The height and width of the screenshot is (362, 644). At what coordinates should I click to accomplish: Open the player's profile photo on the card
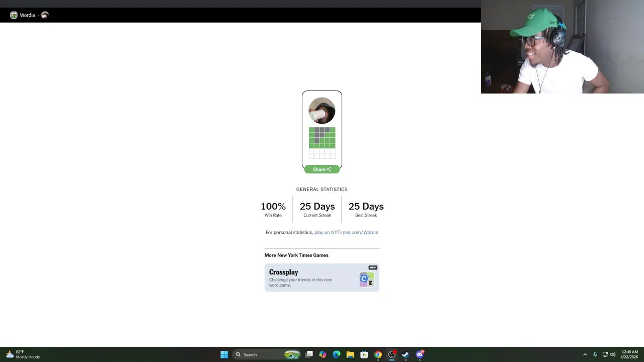click(x=322, y=111)
